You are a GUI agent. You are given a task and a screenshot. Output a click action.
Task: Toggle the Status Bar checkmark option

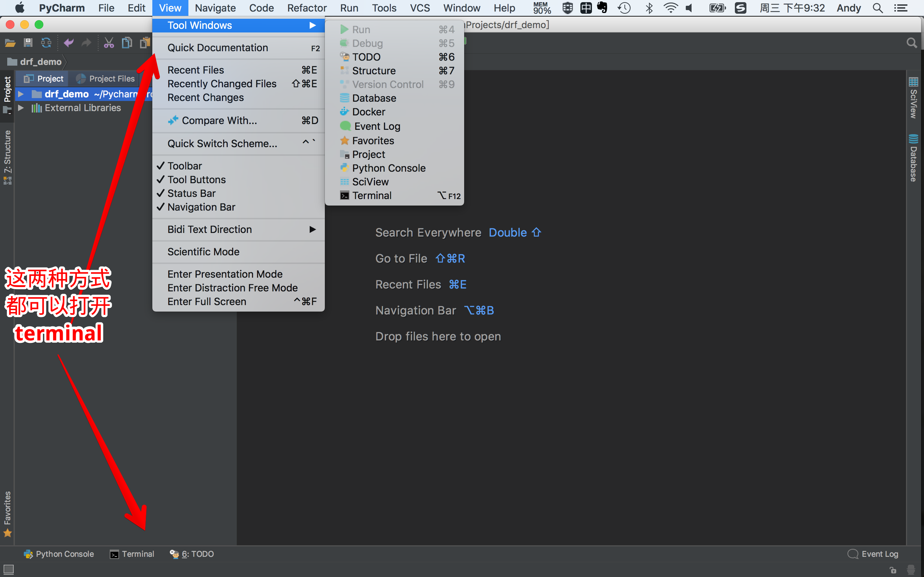[x=191, y=194]
